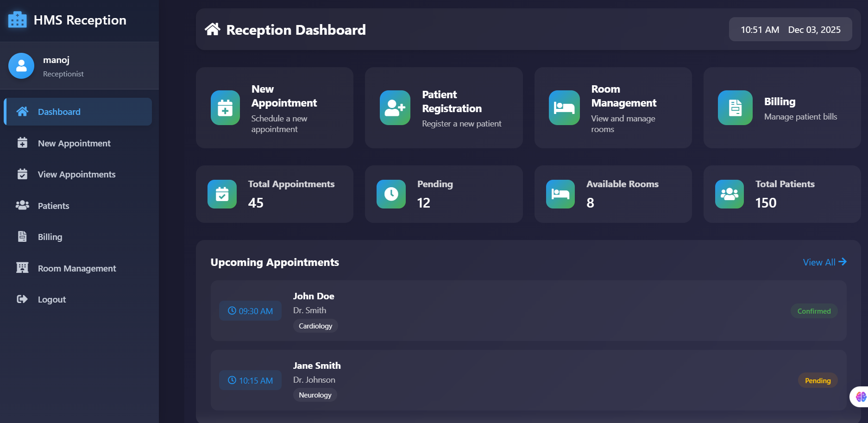868x423 pixels.
Task: Click the Patient Registration person-add icon
Action: point(394,107)
